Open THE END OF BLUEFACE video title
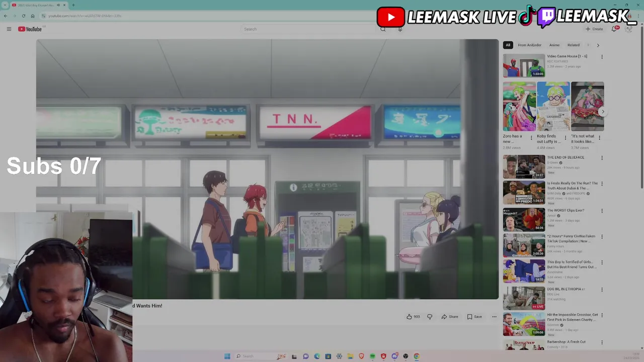644x362 pixels. [x=566, y=157]
